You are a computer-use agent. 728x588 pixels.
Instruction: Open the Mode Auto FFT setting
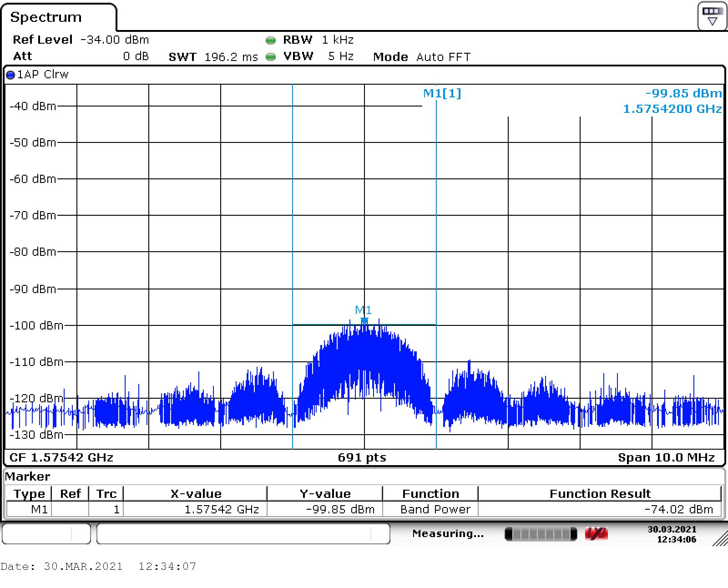[422, 57]
